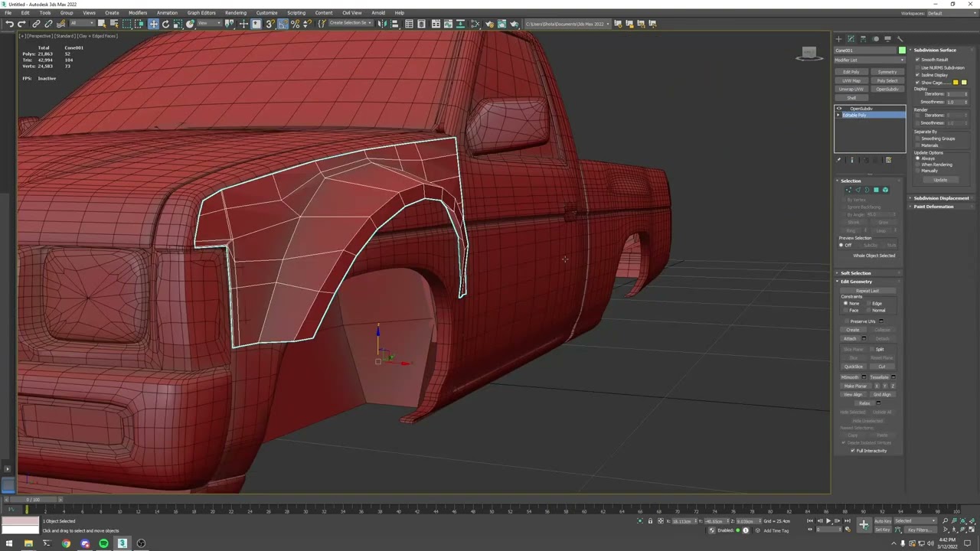Open Relax settings box icon
Viewport: 980px width, 551px height.
pos(878,403)
